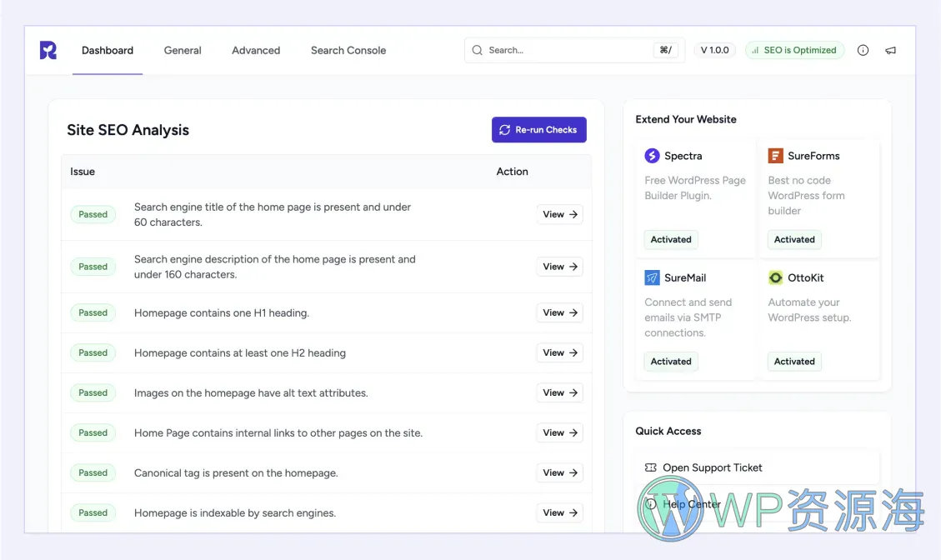Open View for the H1 heading check
The width and height of the screenshot is (941, 560).
point(559,312)
